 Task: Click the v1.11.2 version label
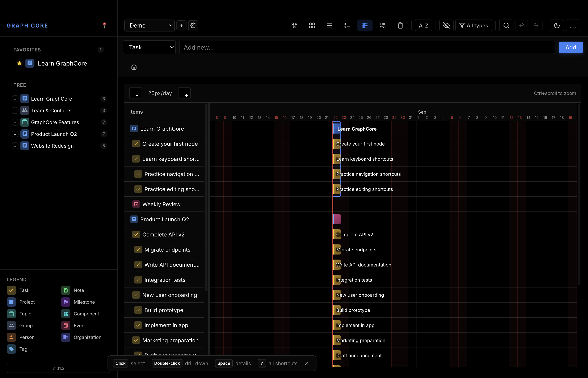pyautogui.click(x=58, y=368)
